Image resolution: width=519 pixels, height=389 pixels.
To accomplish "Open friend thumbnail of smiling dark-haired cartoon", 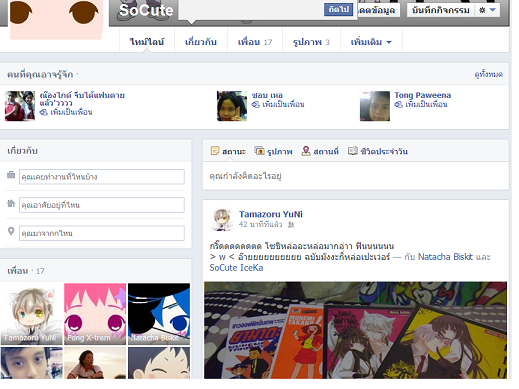I will pyautogui.click(x=159, y=363).
